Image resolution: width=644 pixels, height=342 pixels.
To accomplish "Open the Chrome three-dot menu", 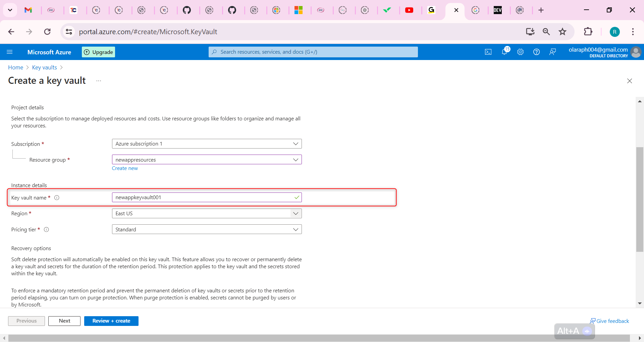I will click(x=633, y=32).
